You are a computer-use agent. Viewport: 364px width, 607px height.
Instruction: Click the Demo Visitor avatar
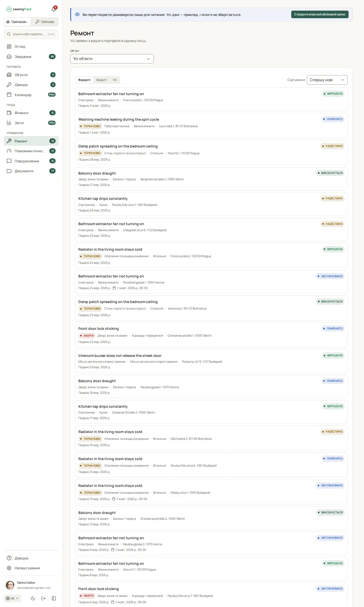(10, 585)
